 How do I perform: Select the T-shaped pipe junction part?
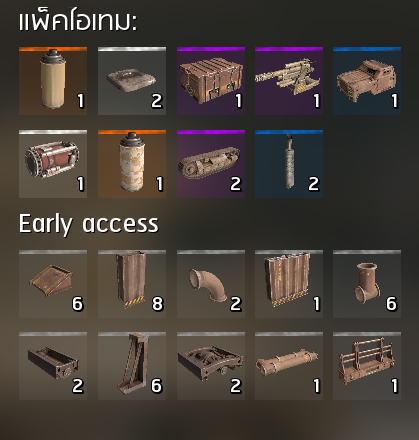[367, 284]
